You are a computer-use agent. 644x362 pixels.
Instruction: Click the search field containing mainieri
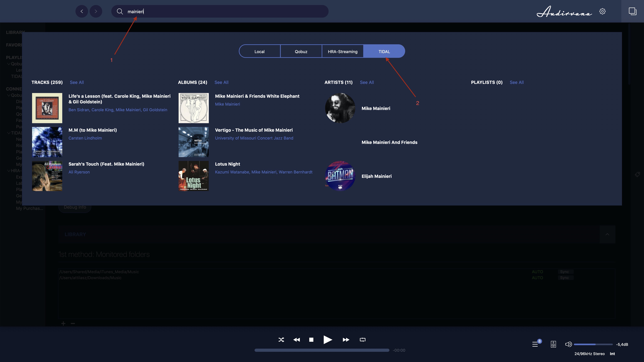220,11
